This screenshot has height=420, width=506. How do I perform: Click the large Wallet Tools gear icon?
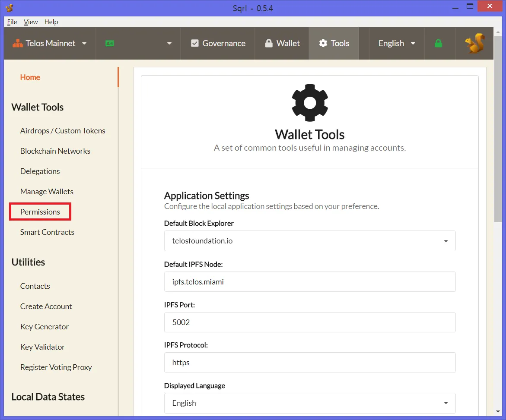[x=310, y=103]
